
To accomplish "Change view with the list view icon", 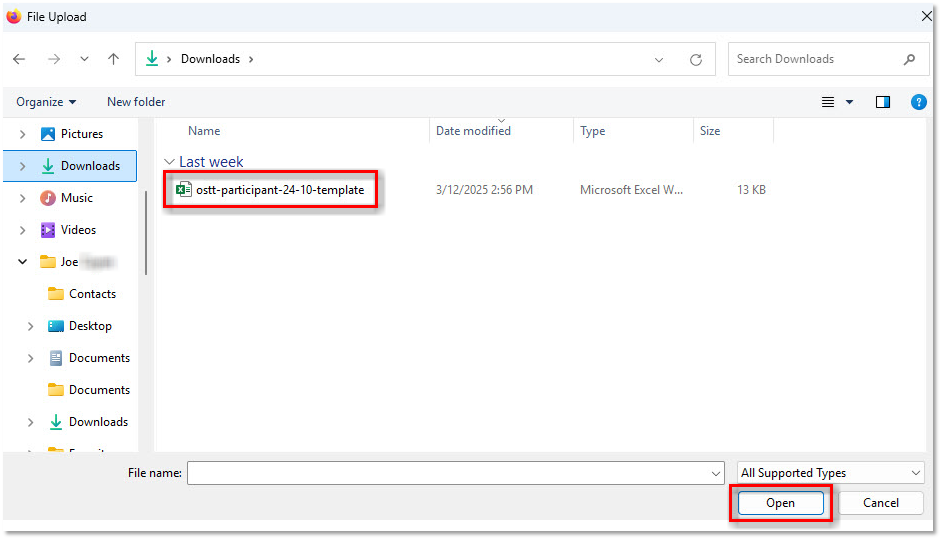I will point(827,102).
